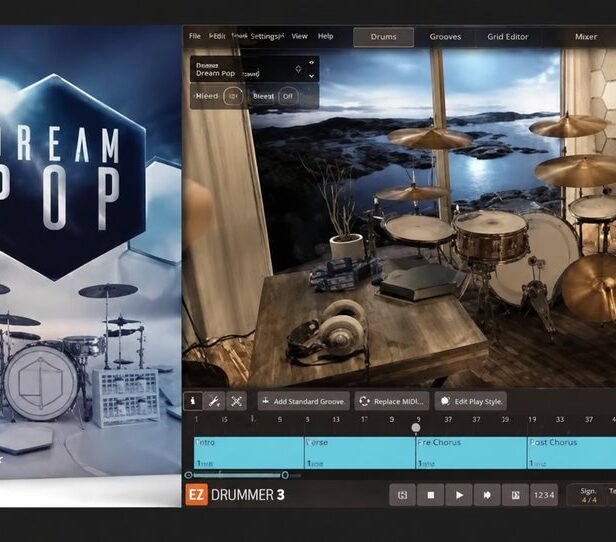
Task: Click the upper left crash cymbal
Action: pos(431,137)
